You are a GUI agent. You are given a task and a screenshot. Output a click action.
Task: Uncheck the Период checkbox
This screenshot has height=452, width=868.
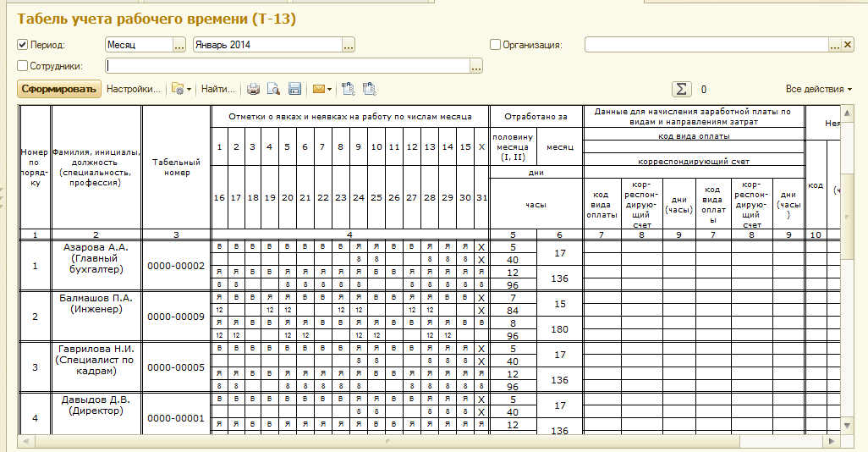[x=23, y=45]
